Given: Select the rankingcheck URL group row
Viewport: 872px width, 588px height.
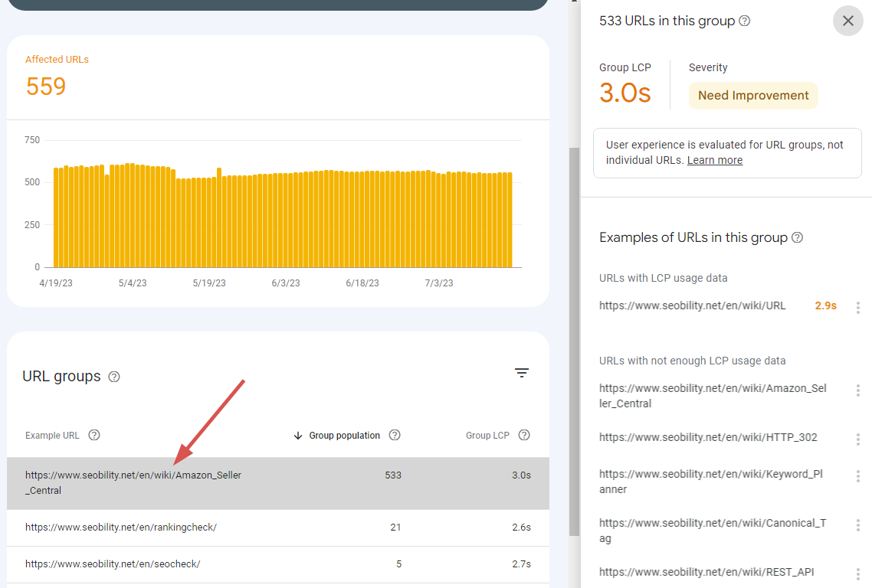Looking at the screenshot, I should coord(277,528).
